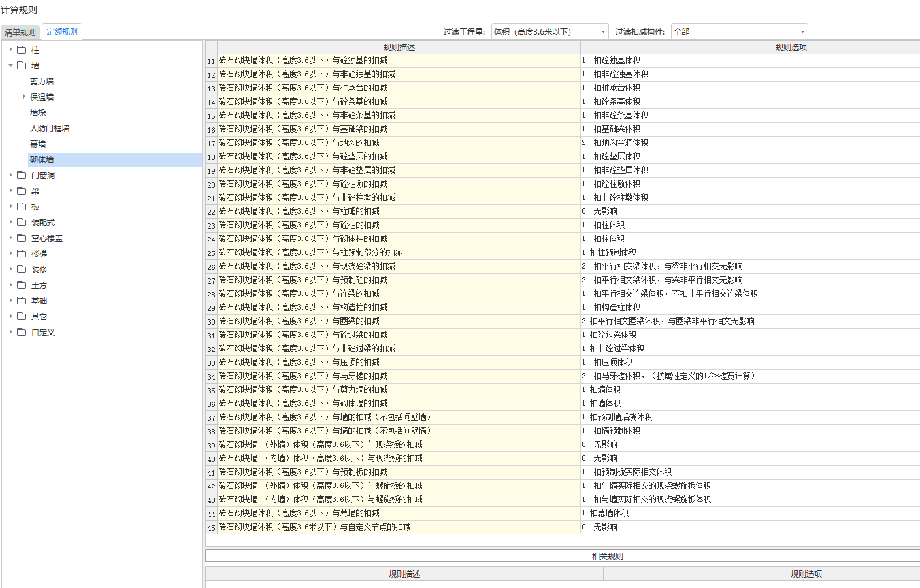Select 剪力墙 in the tree
The height and width of the screenshot is (588, 920).
pos(42,82)
